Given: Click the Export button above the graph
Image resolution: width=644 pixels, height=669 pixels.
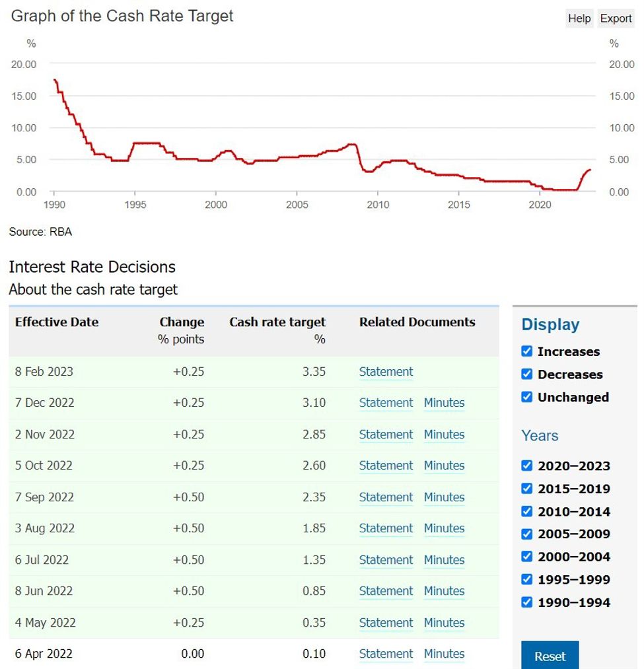Looking at the screenshot, I should pos(616,18).
